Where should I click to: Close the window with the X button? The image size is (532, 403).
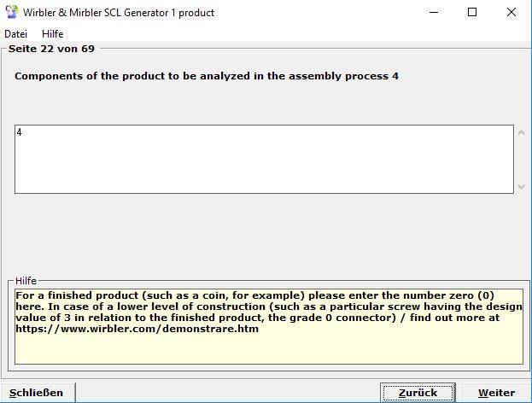click(512, 13)
